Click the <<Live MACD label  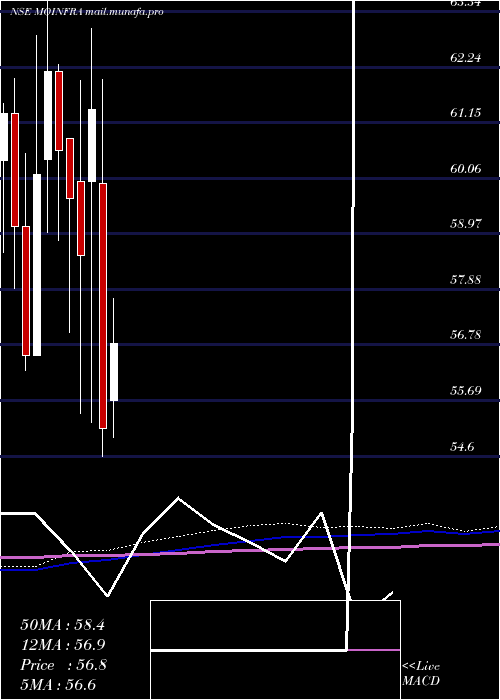click(421, 674)
